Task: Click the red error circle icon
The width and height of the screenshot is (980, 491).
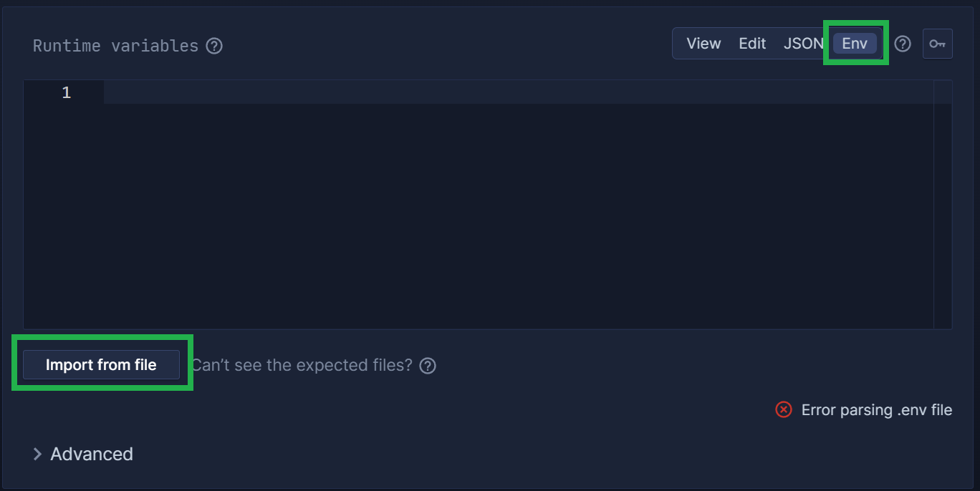Action: point(784,409)
